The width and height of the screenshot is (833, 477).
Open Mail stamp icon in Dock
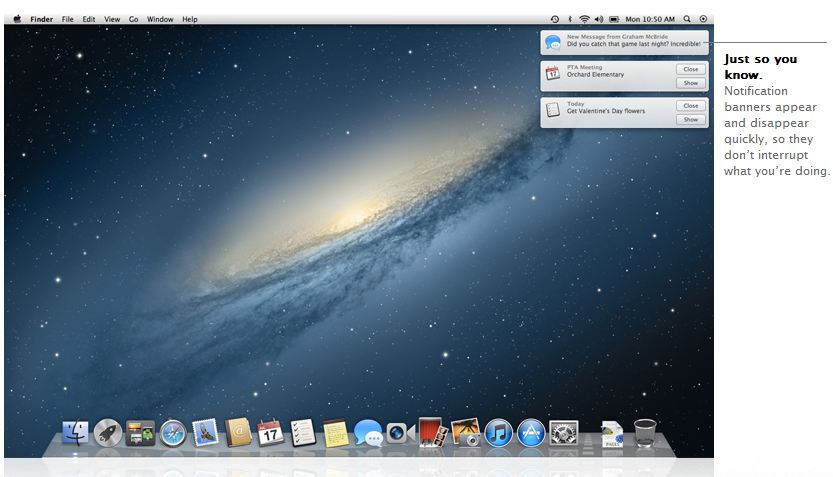[206, 432]
